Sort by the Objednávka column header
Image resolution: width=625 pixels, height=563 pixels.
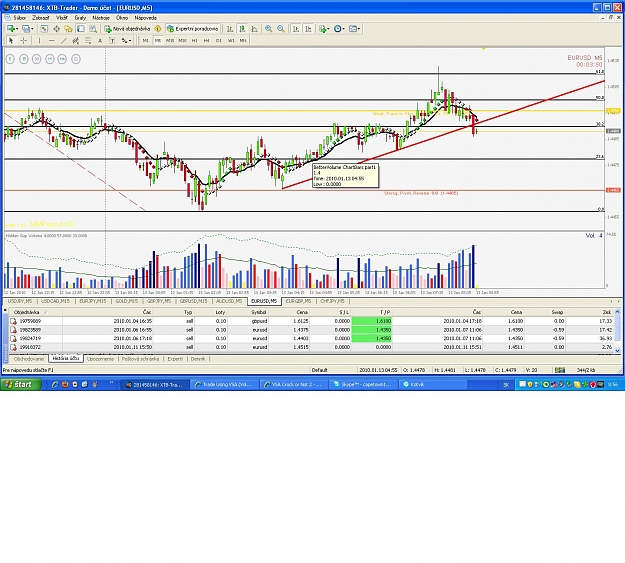point(36,312)
